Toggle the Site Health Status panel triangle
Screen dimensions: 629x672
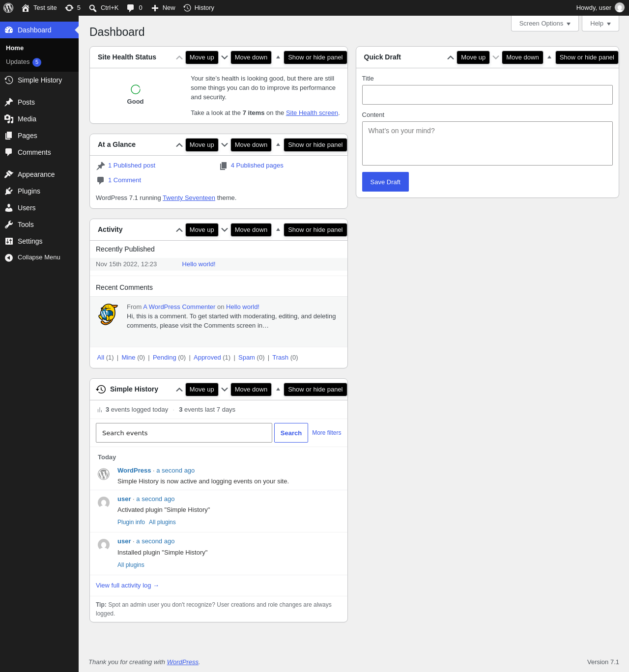(278, 57)
